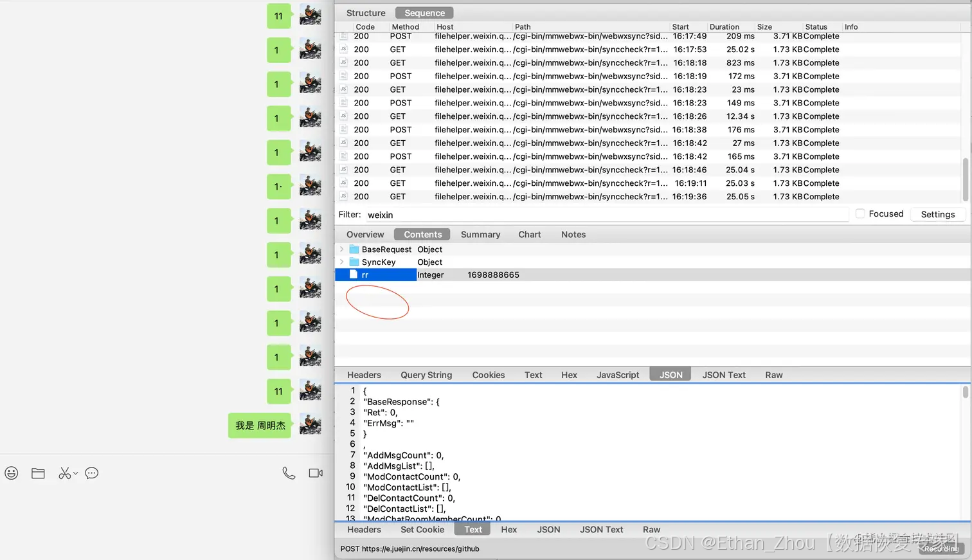This screenshot has height=560, width=972.
Task: Show the response JSON tab
Action: (548, 530)
